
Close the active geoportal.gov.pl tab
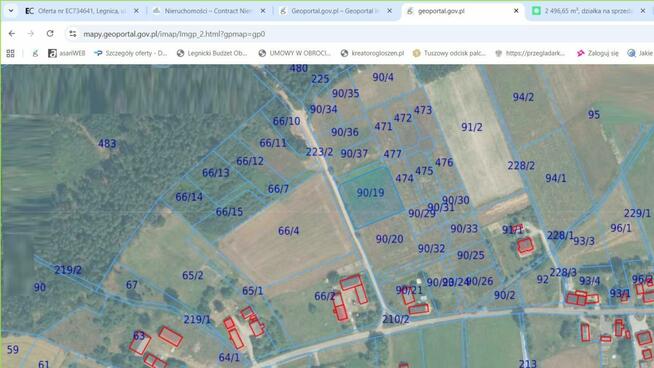pyautogui.click(x=516, y=11)
